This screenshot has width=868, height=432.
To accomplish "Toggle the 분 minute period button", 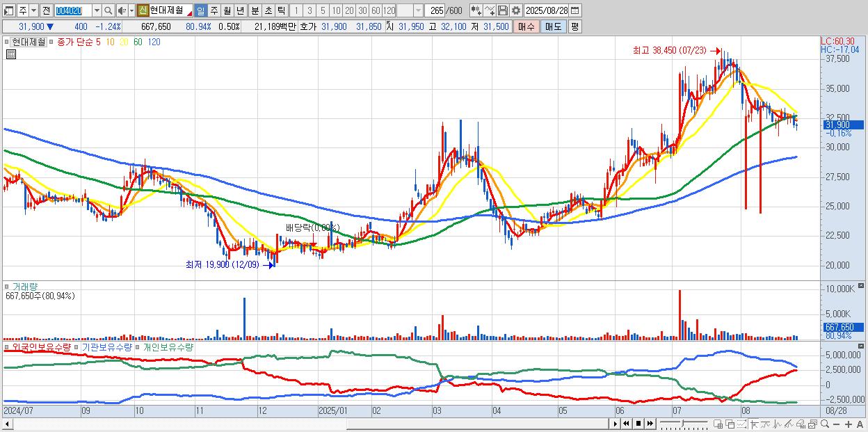I will (255, 11).
